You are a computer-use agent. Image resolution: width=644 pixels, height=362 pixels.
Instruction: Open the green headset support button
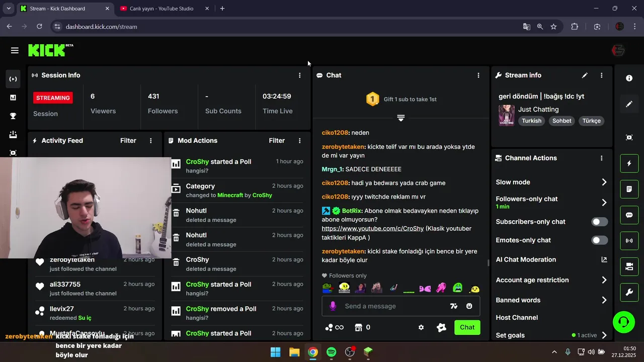[x=624, y=322]
